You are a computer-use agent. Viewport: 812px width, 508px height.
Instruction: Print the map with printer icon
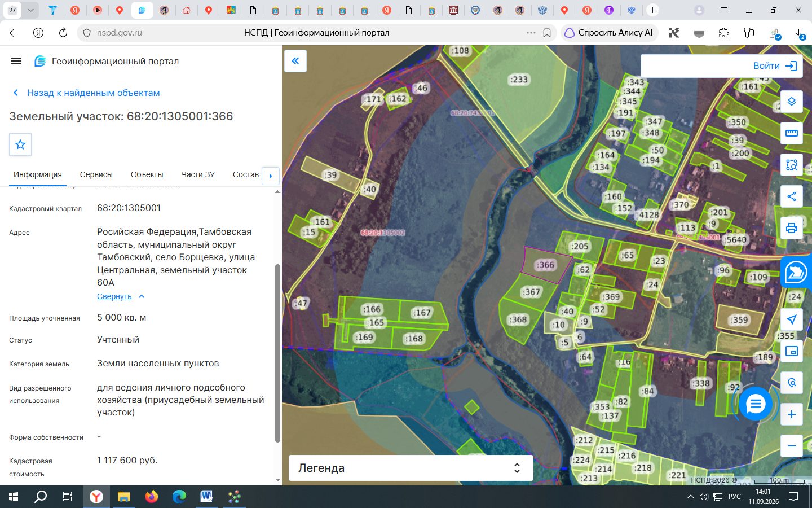(x=792, y=228)
